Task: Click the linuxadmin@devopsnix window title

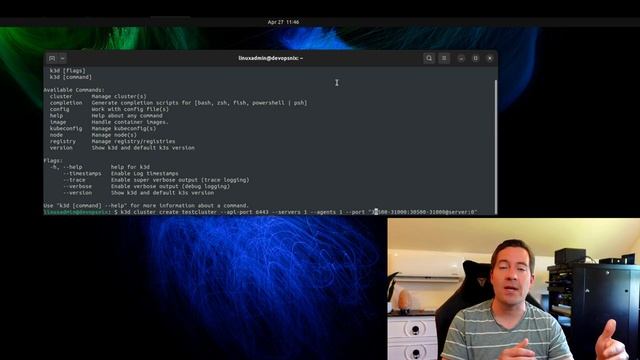Action: pos(271,58)
